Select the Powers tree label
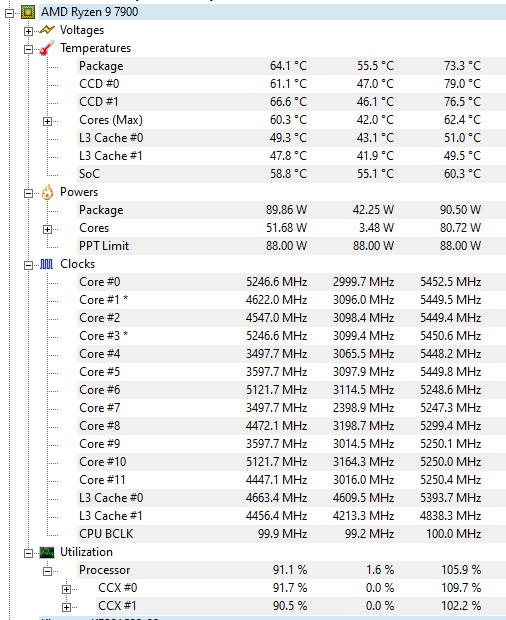This screenshot has height=620, width=506. [x=79, y=192]
